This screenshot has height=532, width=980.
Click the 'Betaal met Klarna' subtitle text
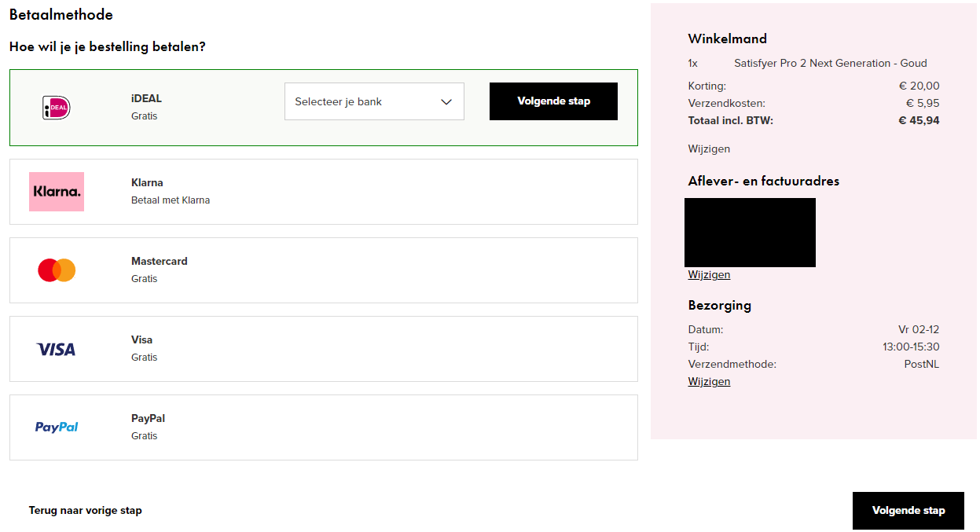[171, 200]
